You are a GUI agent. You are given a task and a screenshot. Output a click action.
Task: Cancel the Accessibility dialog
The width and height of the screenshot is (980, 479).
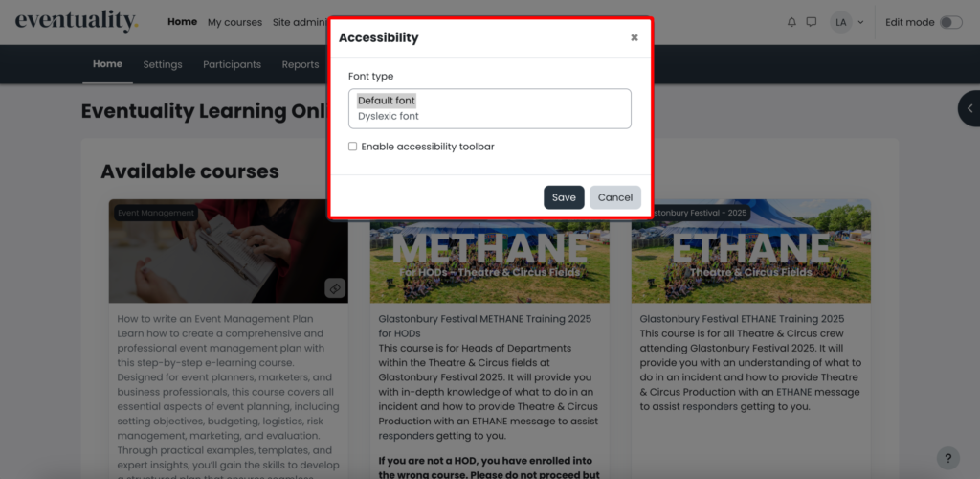pyautogui.click(x=614, y=197)
